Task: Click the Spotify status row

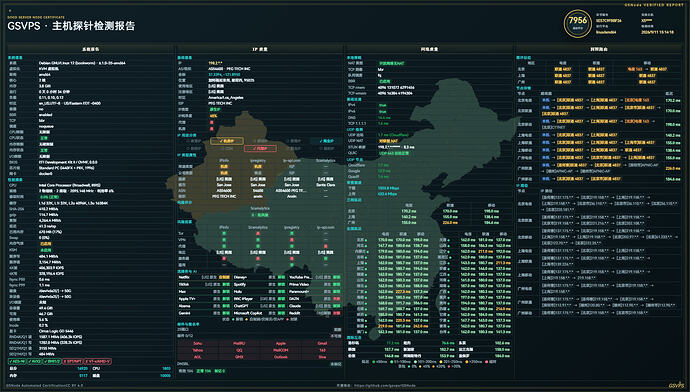Action: [260, 285]
